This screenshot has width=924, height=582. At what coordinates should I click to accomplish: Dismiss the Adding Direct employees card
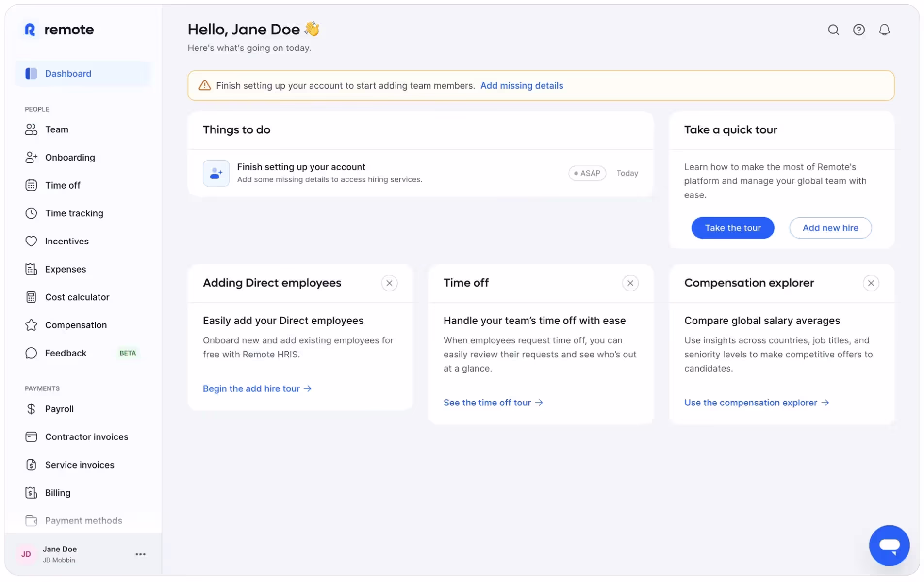tap(389, 283)
